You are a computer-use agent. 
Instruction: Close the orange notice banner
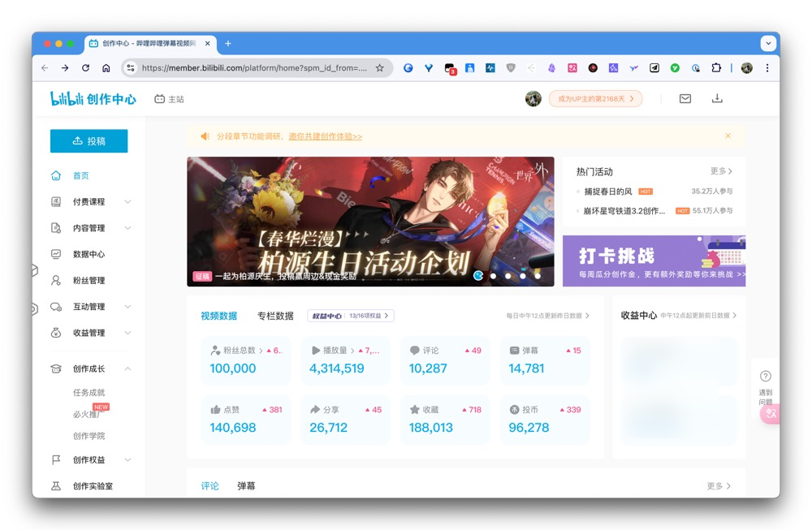coord(728,136)
